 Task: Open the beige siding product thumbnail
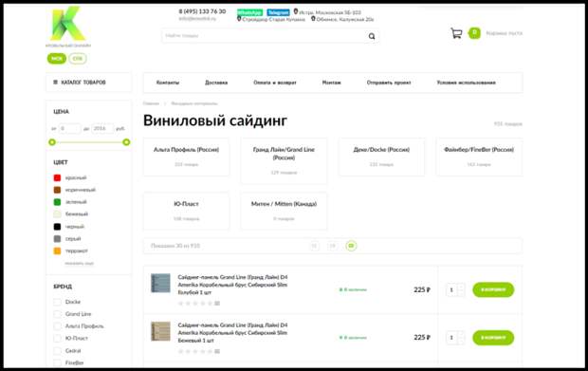point(160,331)
